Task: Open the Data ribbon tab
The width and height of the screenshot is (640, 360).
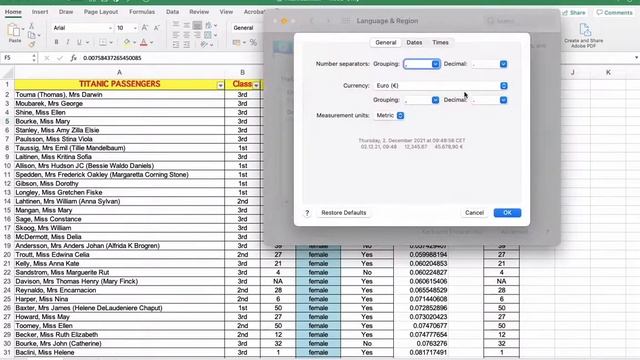Action: point(172,12)
